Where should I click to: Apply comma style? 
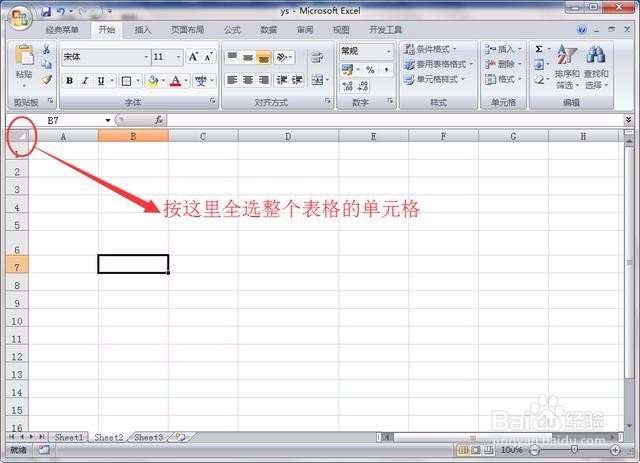(x=386, y=70)
